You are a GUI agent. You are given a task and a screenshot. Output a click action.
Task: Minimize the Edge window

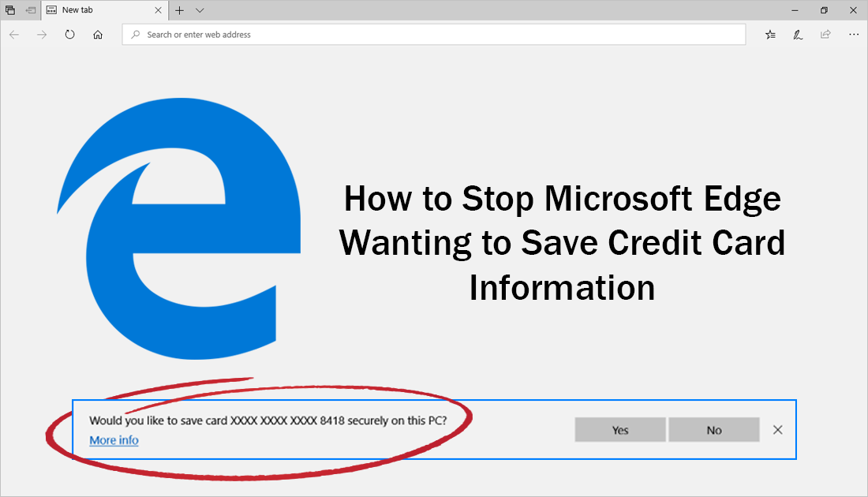pos(795,10)
